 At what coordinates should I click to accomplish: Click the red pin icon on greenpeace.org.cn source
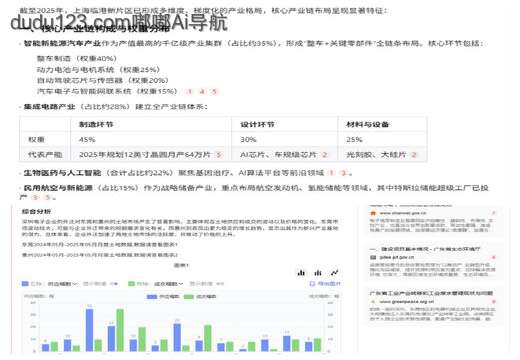494,301
